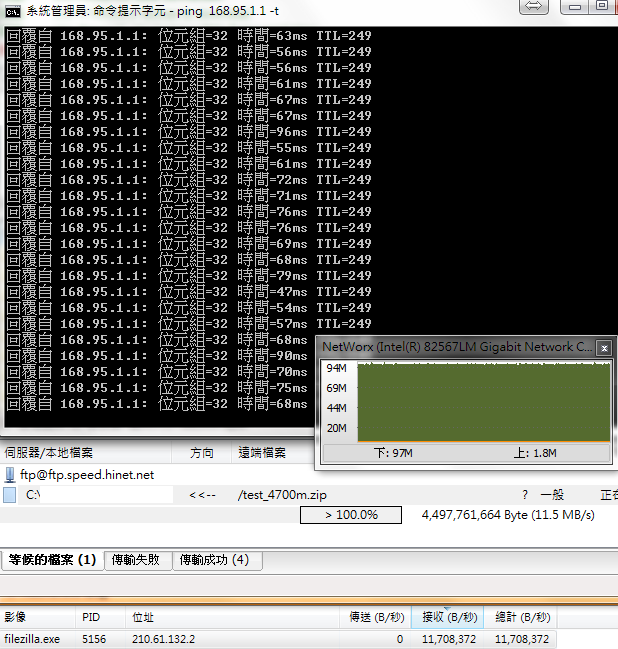Click the <<-- download direction indicator
Screen dimensions: 618x649
202,495
